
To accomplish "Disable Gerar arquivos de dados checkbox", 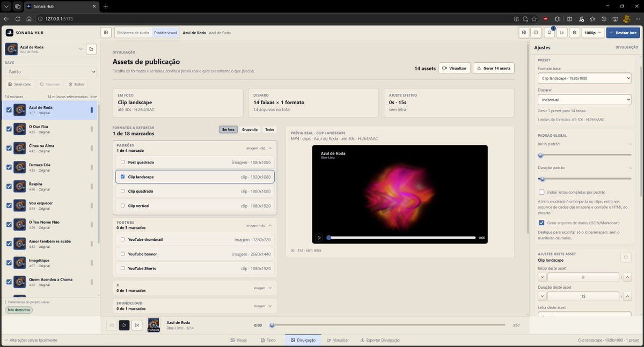I will click(541, 223).
